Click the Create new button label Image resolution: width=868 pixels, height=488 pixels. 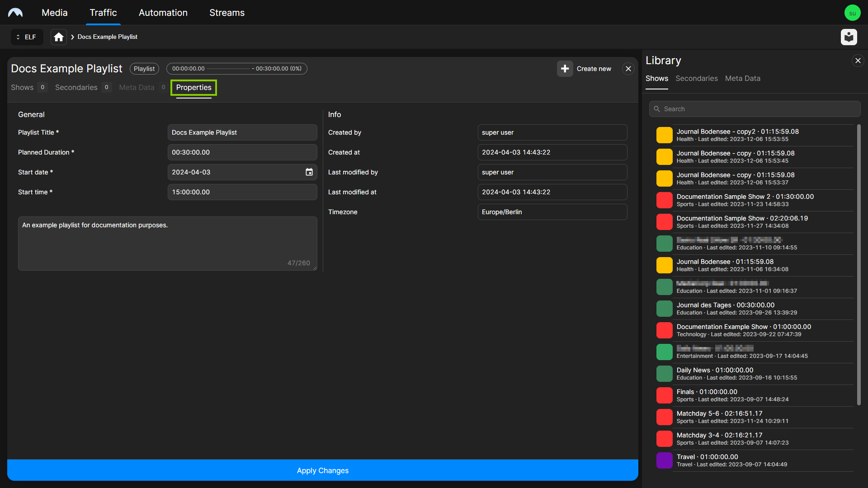coord(594,69)
